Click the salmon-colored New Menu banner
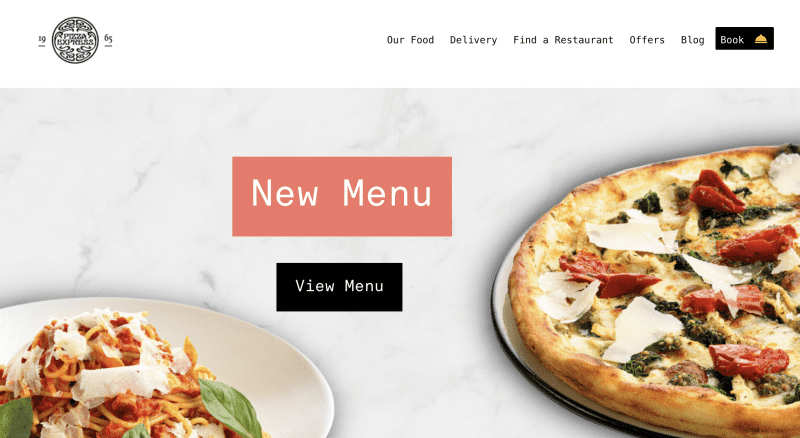 [342, 197]
